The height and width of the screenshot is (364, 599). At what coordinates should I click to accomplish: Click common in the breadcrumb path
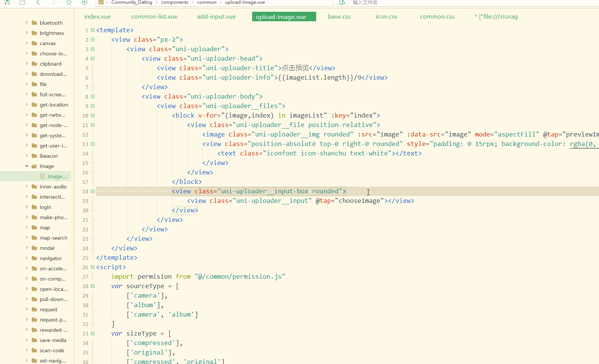coord(207,2)
